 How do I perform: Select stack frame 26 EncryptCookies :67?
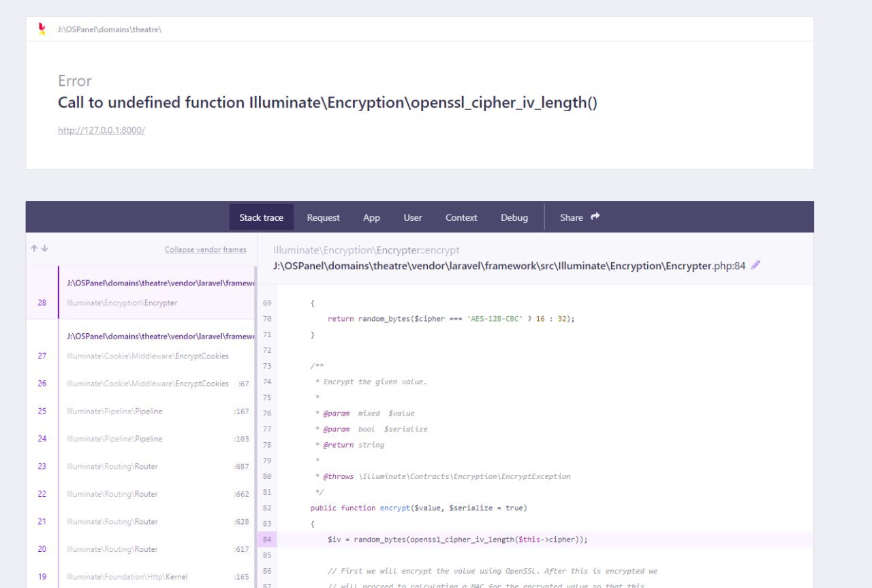[x=140, y=384]
